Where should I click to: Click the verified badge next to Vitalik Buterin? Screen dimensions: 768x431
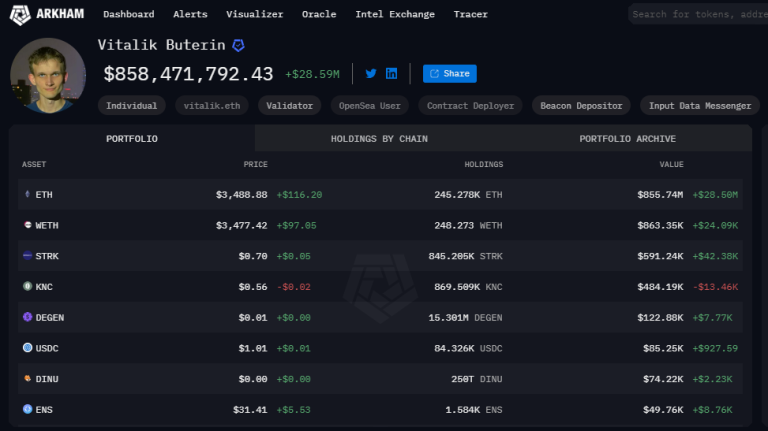238,46
